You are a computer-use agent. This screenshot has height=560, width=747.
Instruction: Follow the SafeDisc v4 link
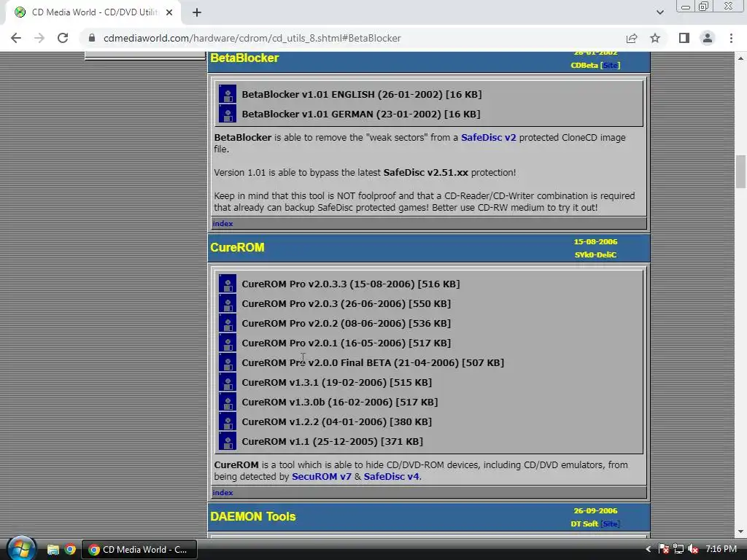(x=391, y=477)
